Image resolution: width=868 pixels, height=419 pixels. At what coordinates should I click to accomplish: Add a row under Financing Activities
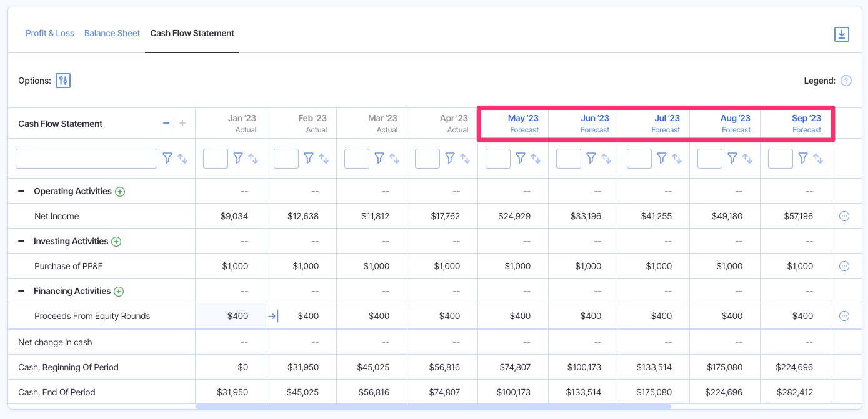click(120, 291)
